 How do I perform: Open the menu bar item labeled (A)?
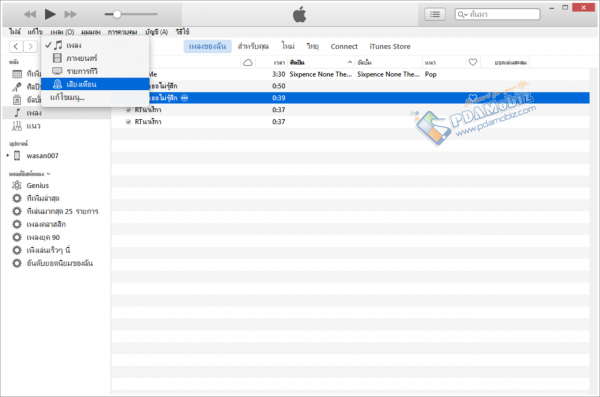[x=157, y=32]
